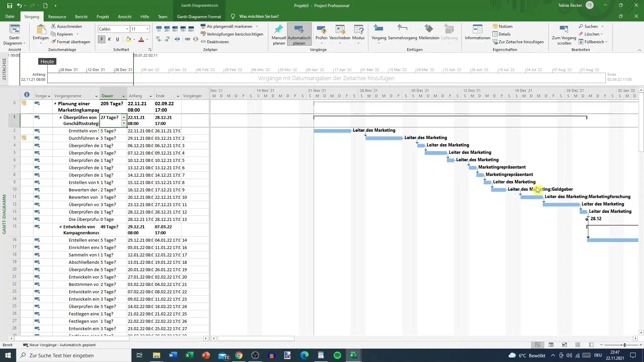Unlink the selected tasks
This screenshot has height=362, width=644.
point(196,39)
